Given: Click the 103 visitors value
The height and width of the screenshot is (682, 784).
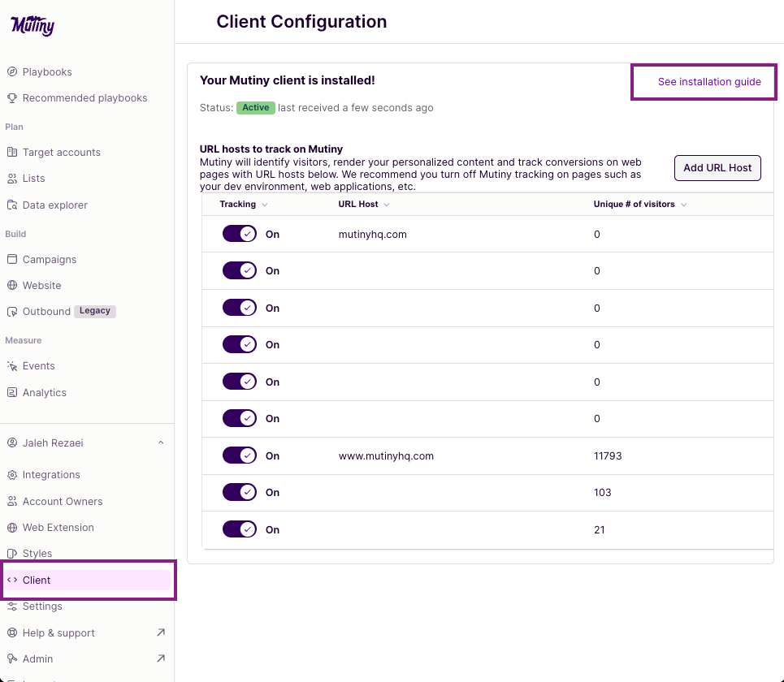Looking at the screenshot, I should point(603,492).
